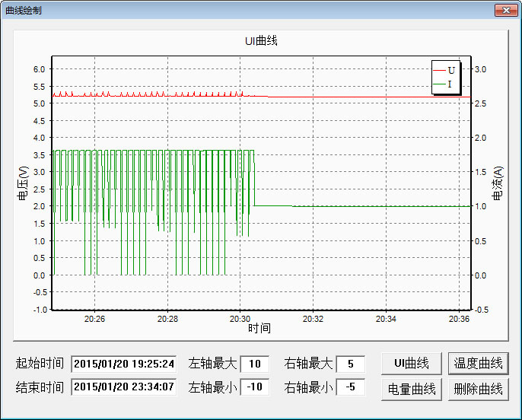
Task: Select the 左轴最大 value field
Action: point(255,364)
